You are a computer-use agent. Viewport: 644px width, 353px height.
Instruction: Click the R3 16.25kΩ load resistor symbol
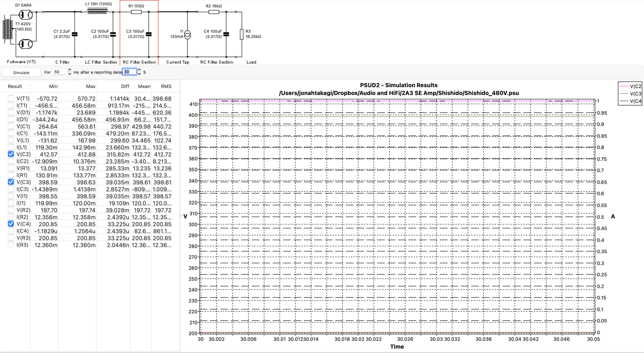[x=242, y=34]
